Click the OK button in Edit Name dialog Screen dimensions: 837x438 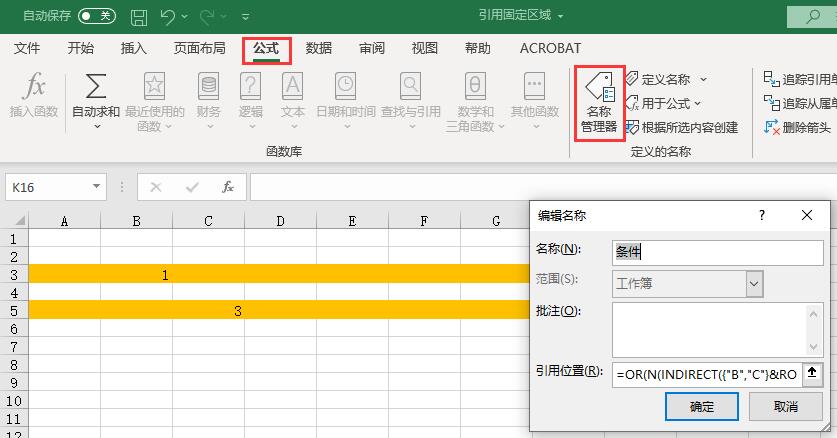coord(701,406)
